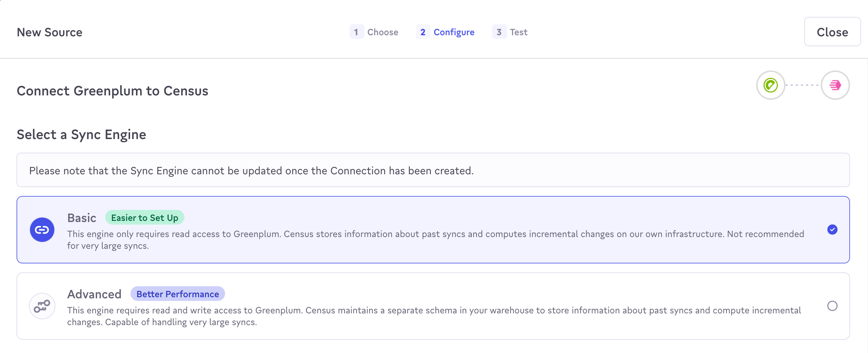Viewport: 868px width, 353px height.
Task: Close the New Source dialog
Action: [x=832, y=32]
